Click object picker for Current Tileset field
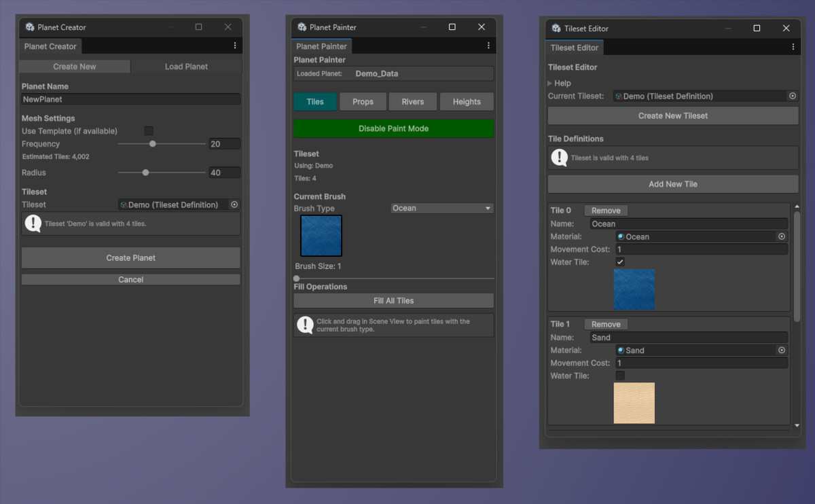 [793, 96]
